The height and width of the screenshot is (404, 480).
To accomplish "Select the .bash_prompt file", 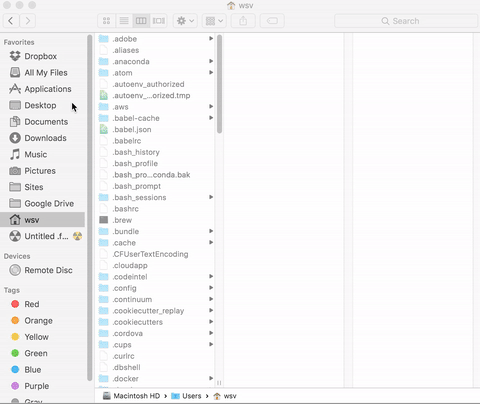I will coord(155,186).
